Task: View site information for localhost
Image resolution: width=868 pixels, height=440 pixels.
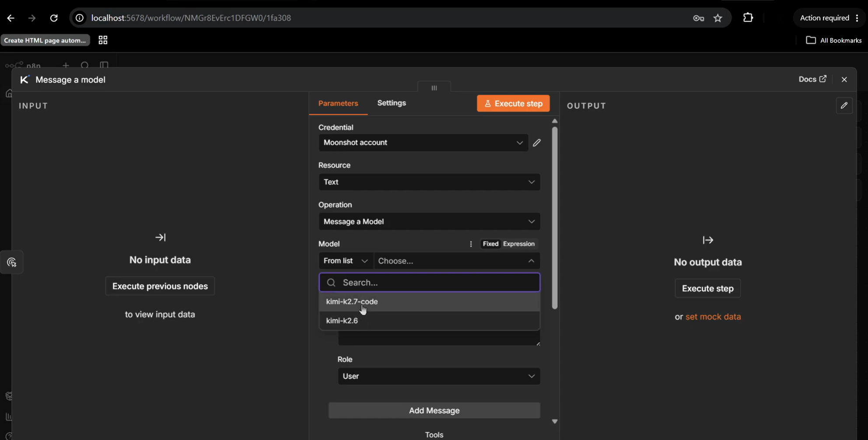Action: point(79,18)
